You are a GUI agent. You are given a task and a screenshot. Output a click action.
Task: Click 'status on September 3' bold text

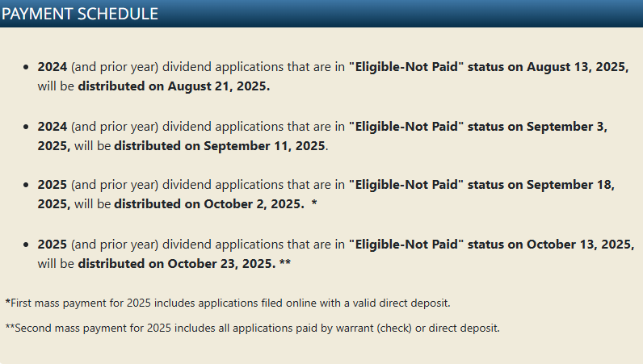pos(538,127)
